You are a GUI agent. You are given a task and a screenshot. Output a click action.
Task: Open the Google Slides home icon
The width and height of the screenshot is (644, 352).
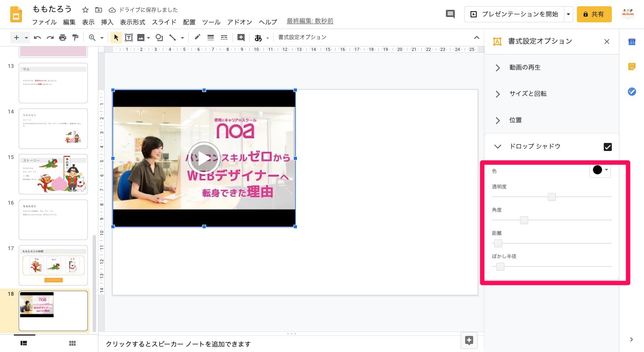17,14
